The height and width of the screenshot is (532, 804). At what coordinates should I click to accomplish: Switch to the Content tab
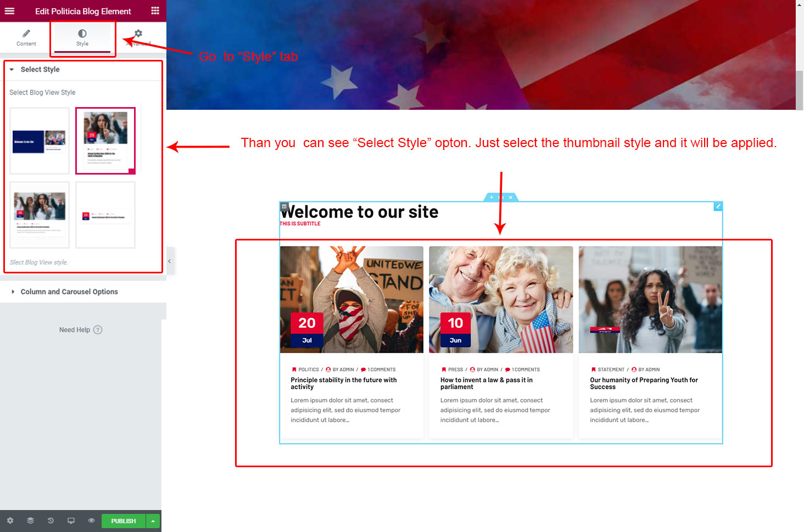click(26, 37)
